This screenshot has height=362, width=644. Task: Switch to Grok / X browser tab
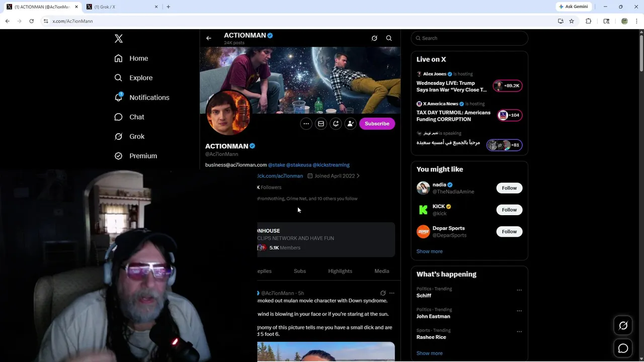pos(122,7)
